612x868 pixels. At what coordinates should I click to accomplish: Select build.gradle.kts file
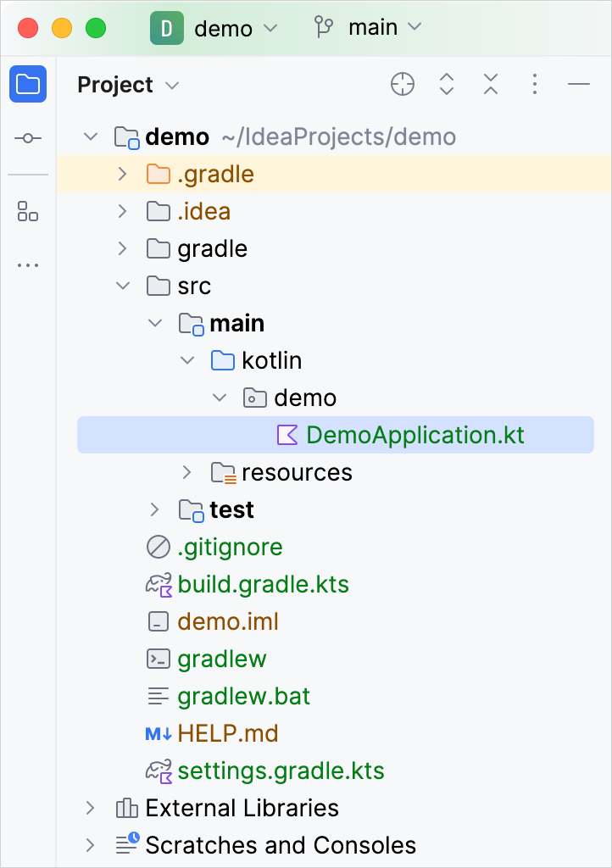pos(264,585)
